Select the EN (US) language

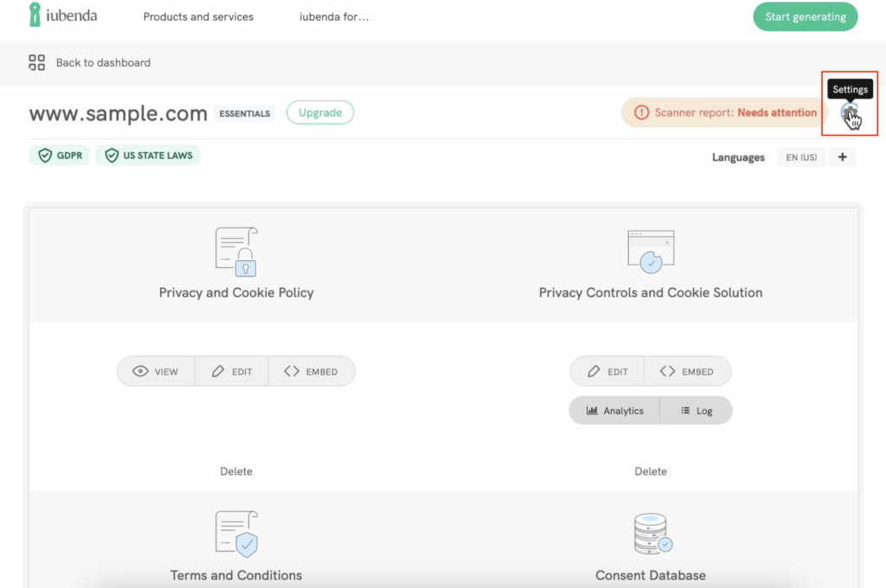[801, 157]
